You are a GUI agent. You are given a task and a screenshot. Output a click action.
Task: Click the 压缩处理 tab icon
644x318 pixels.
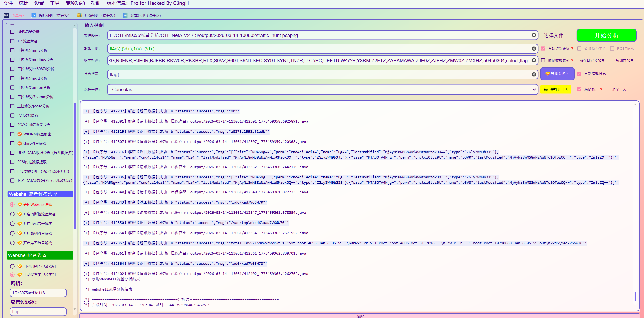click(79, 15)
